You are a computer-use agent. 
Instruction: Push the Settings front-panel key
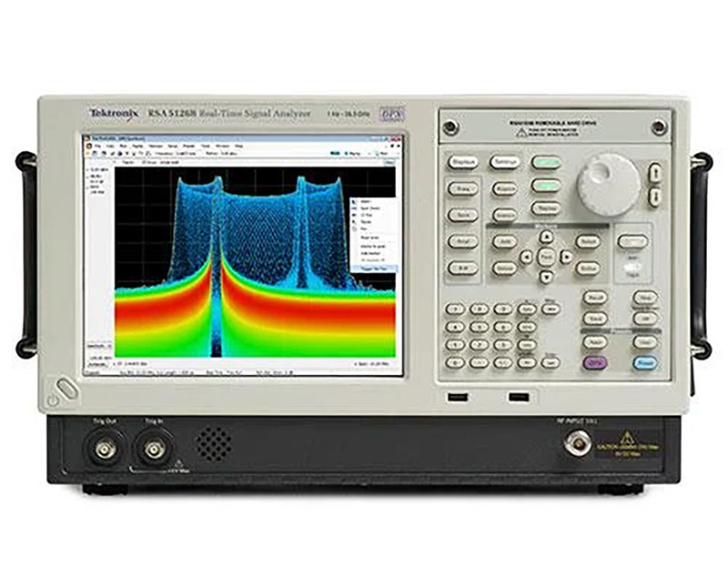pyautogui.click(x=505, y=162)
